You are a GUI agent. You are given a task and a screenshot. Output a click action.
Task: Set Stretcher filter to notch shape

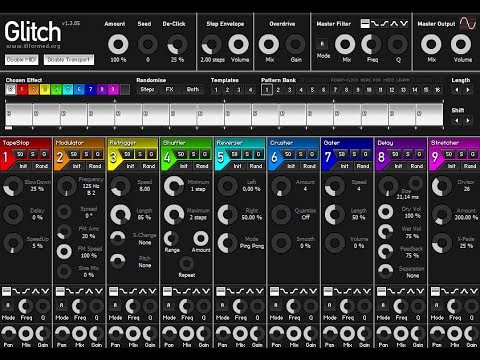[x=474, y=291]
